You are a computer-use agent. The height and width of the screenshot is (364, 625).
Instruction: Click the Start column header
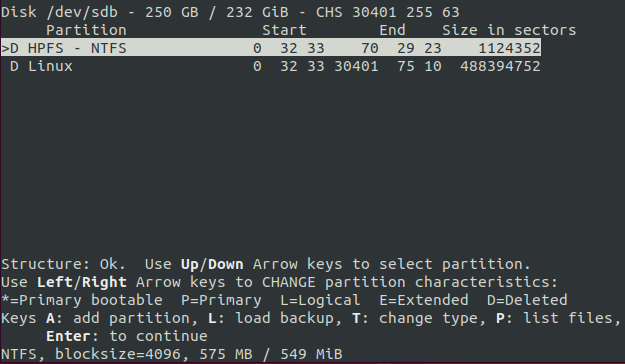(284, 30)
